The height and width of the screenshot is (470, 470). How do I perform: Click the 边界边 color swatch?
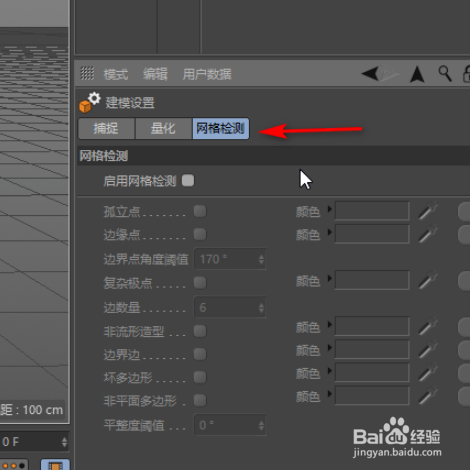click(372, 349)
